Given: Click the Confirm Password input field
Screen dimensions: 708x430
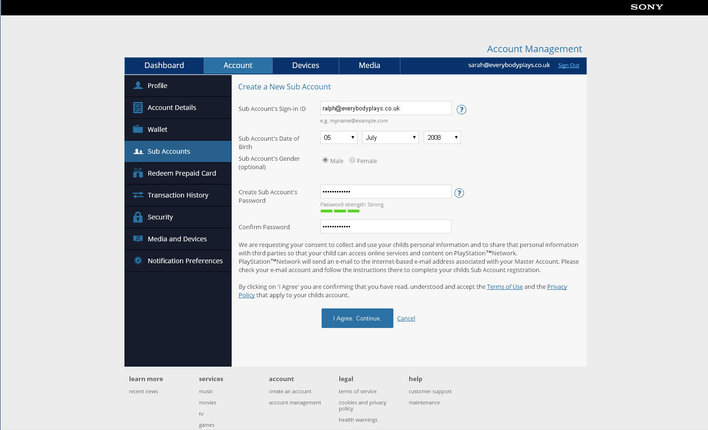Looking at the screenshot, I should [x=385, y=227].
